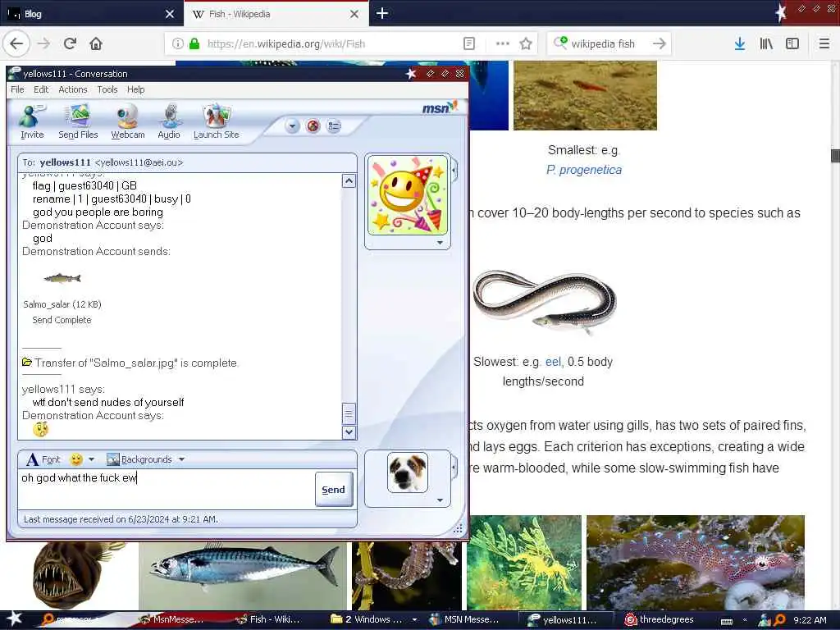Viewport: 840px width, 630px height.
Task: Click the Launch Site icon
Action: tap(216, 121)
